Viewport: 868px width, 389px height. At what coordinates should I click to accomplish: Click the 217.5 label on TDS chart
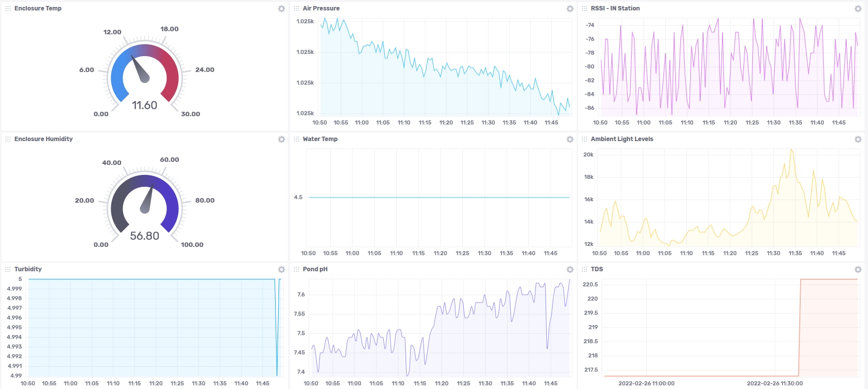coord(591,370)
